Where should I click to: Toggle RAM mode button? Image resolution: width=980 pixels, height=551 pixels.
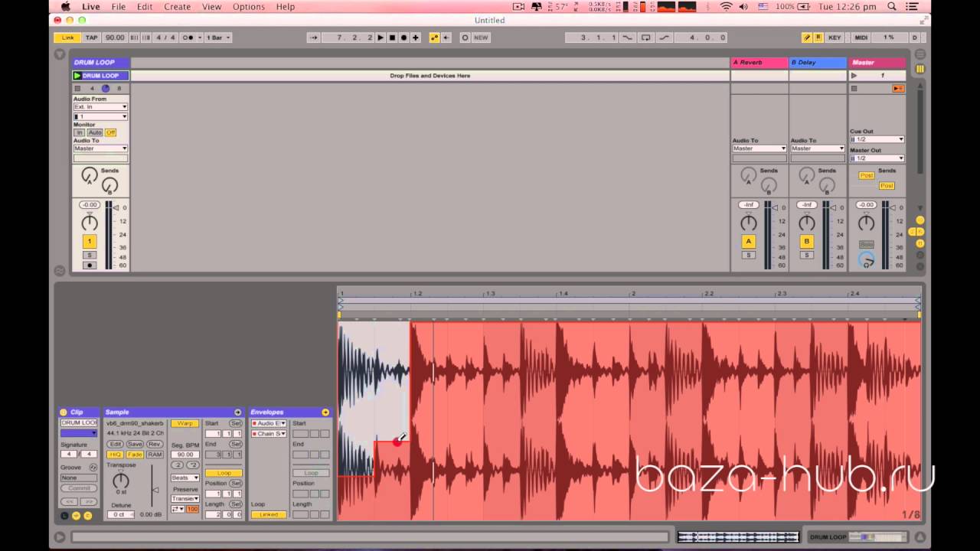point(155,455)
